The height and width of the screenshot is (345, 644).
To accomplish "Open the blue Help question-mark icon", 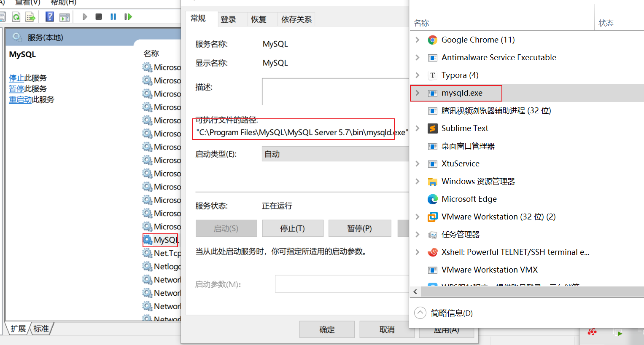I will click(50, 17).
